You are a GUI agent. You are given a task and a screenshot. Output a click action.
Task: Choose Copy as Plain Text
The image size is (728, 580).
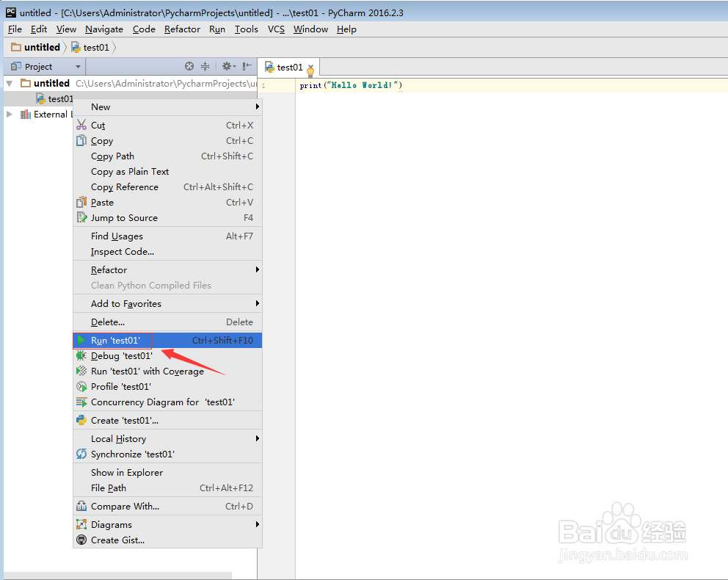point(167,171)
